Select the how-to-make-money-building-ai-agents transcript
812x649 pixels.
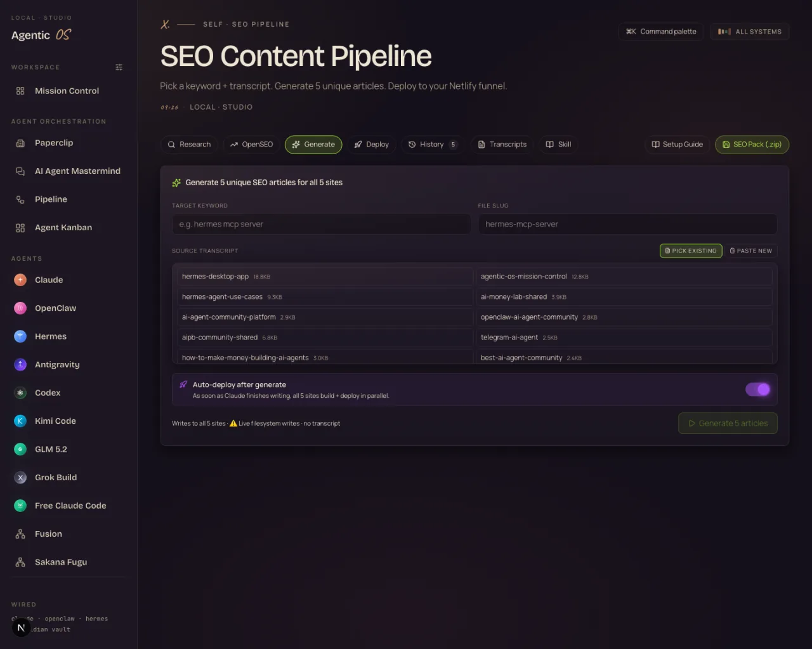[x=325, y=357]
